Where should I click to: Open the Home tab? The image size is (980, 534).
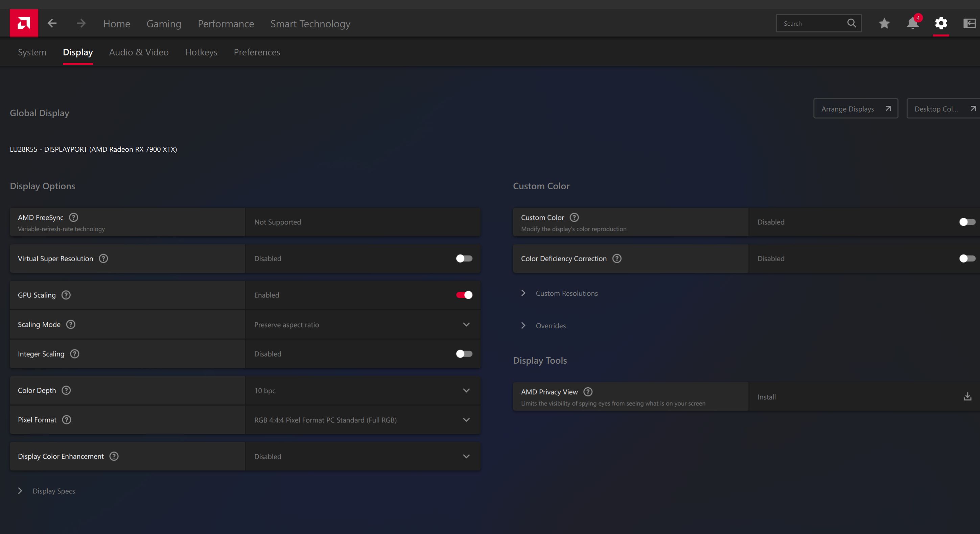point(117,24)
